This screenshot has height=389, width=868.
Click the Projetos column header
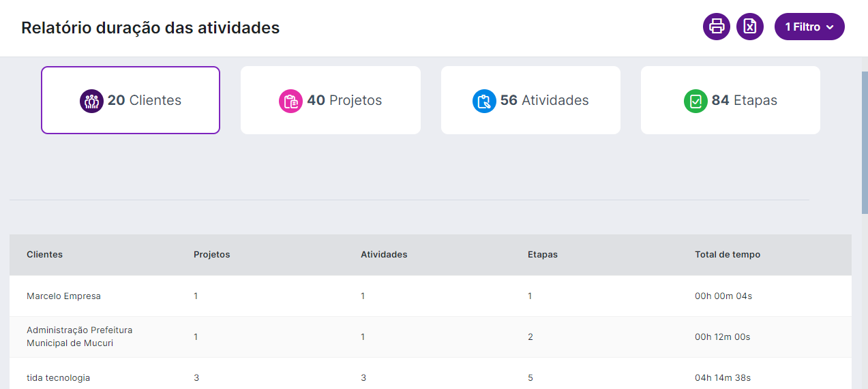pos(212,255)
